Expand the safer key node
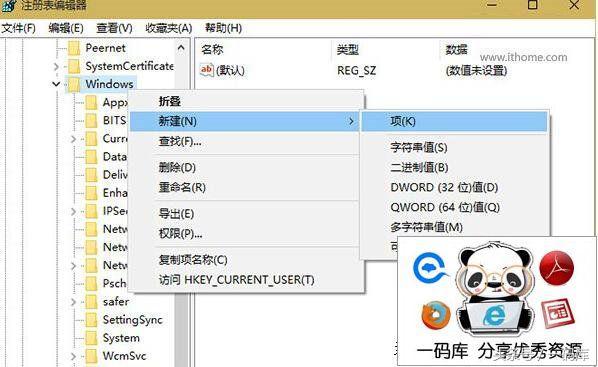The height and width of the screenshot is (367, 598). (74, 302)
